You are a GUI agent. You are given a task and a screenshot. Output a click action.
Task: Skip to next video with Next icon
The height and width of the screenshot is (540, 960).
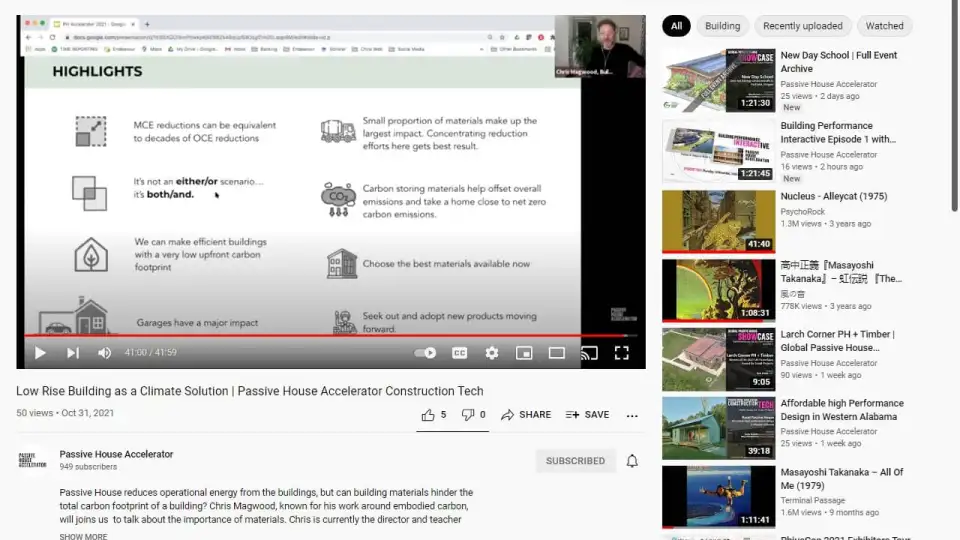pyautogui.click(x=72, y=353)
